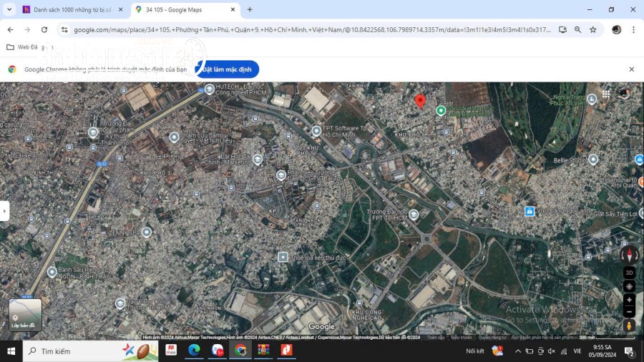This screenshot has height=362, width=644.
Task: Click the Đặt làm mặc định button
Action: point(227,69)
